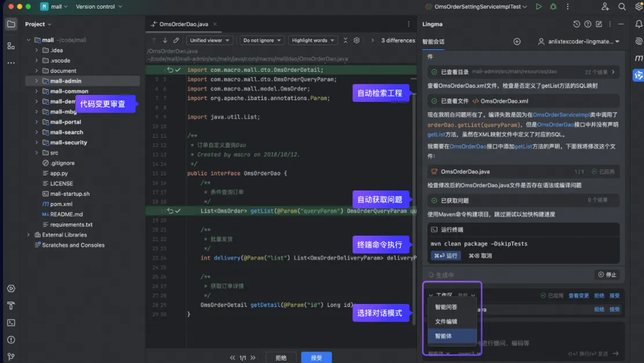Expand the mall-security folder
Viewport: 644px width, 363px height.
point(36,142)
